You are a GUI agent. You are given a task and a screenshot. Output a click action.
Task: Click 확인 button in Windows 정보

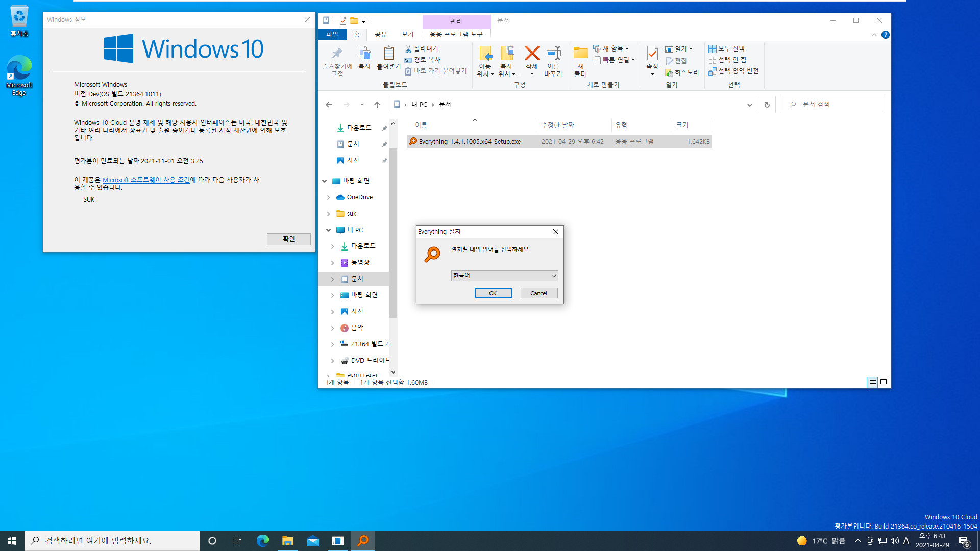pos(289,239)
